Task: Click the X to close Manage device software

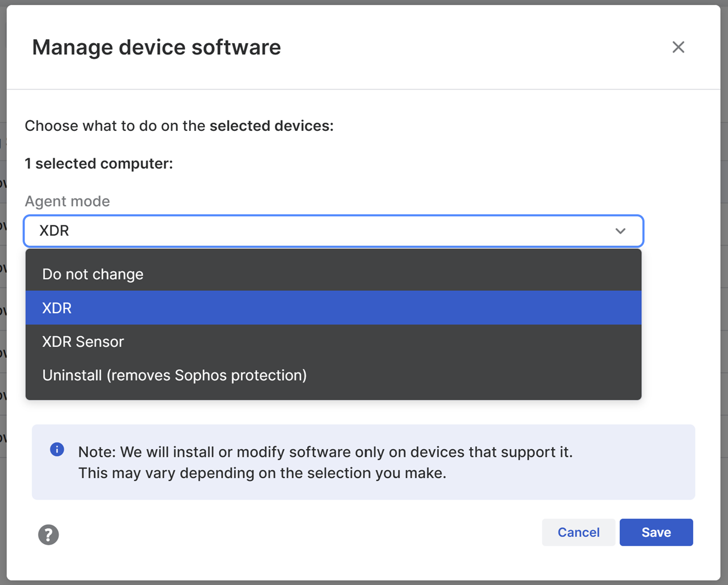Action: click(678, 47)
